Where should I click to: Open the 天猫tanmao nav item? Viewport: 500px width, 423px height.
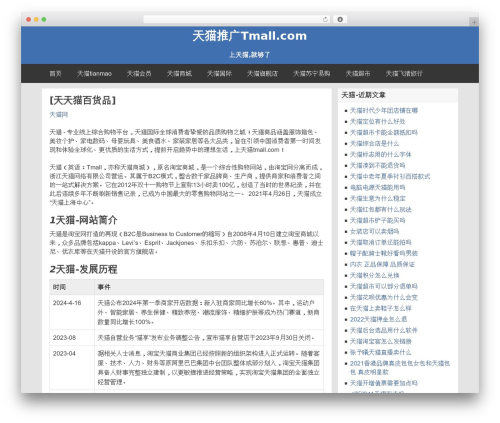coord(94,73)
